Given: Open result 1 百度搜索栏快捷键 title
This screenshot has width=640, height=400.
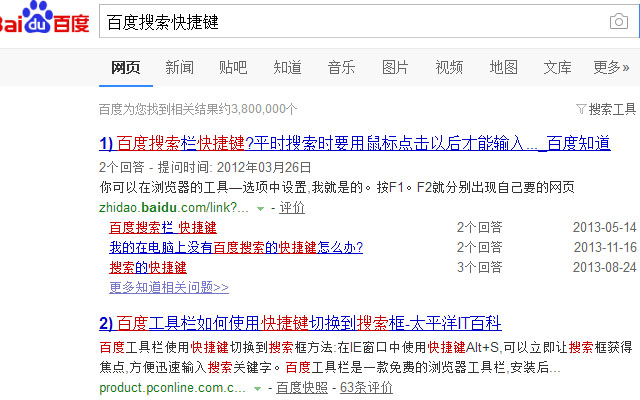Looking at the screenshot, I should click(355, 143).
